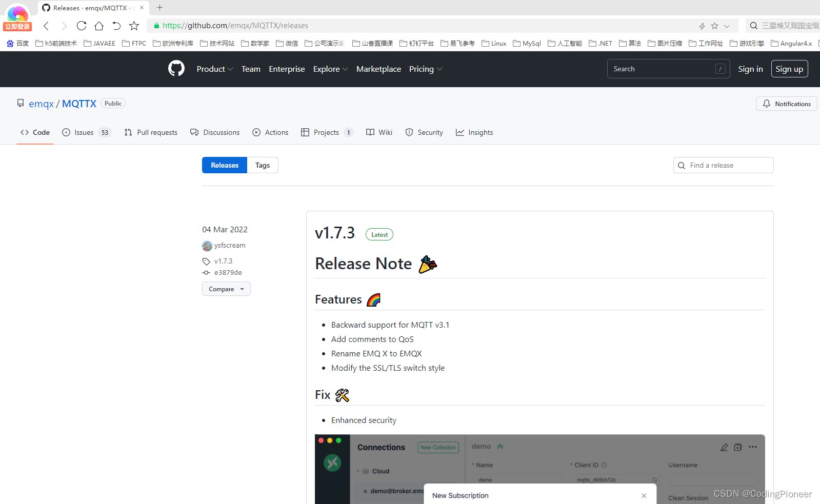Screen dimensions: 820x504
Task: Click the Notifications button
Action: tap(787, 104)
